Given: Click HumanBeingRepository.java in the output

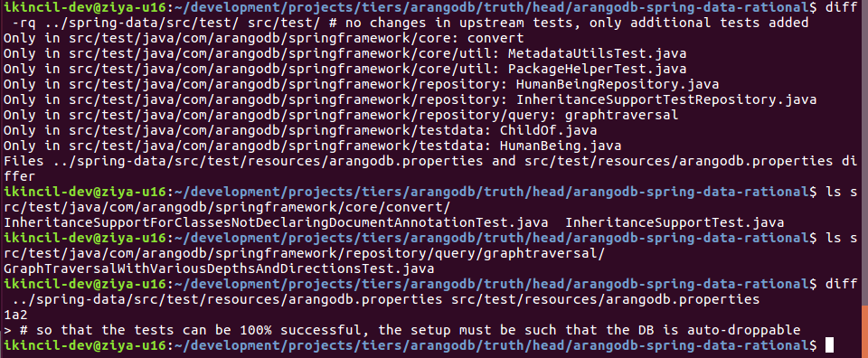Looking at the screenshot, I should point(618,85).
